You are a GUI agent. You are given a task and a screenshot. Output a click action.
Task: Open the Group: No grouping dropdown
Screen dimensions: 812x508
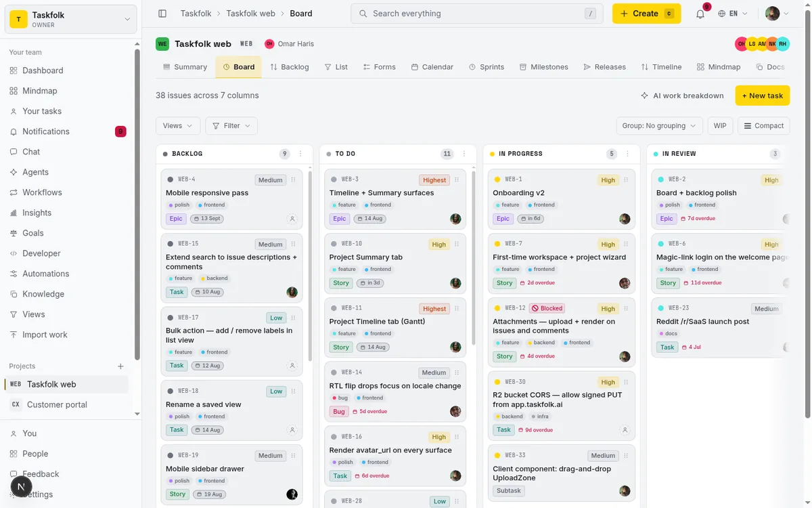(660, 126)
